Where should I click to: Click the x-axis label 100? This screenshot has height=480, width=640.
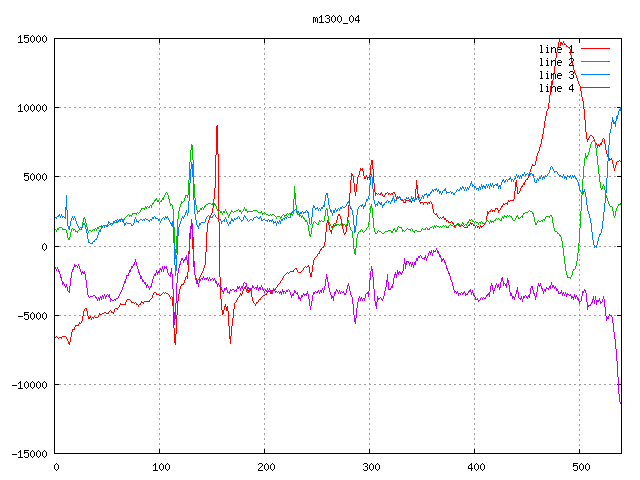(160, 467)
